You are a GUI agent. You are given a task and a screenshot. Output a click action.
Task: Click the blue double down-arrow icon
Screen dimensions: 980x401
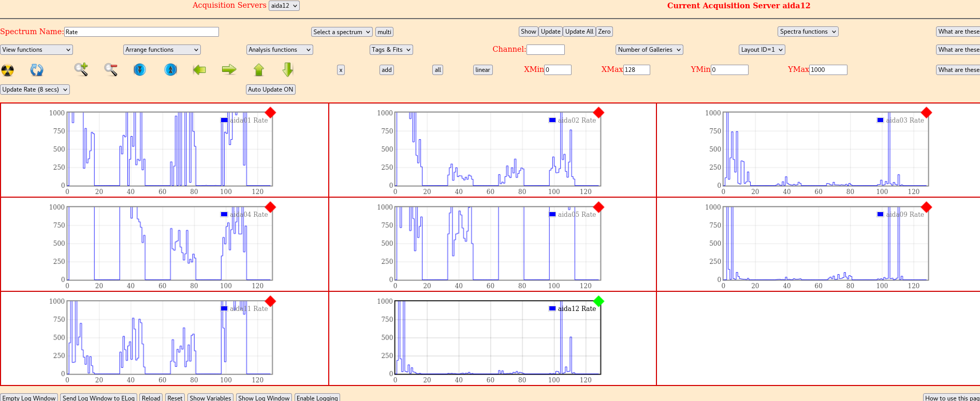140,70
